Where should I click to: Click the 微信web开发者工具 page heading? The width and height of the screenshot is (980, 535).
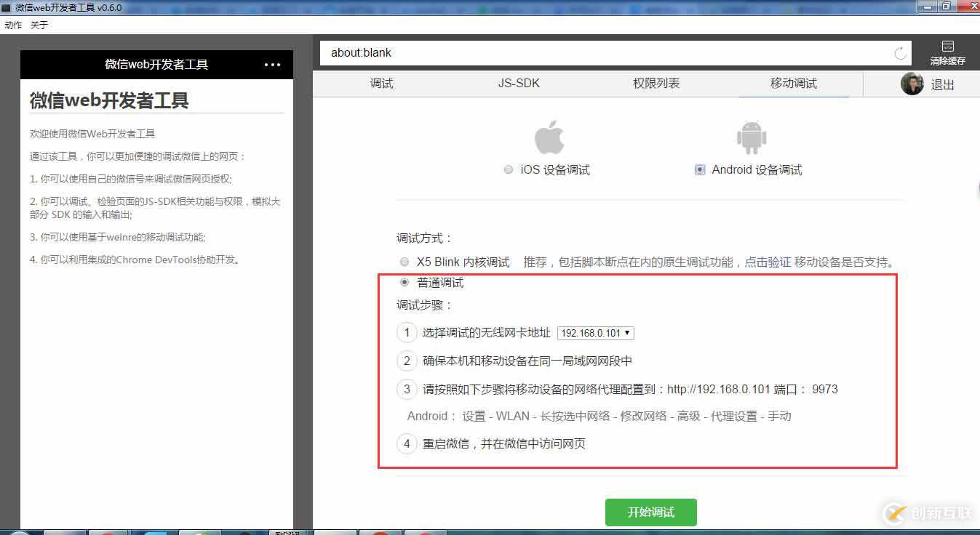(x=109, y=100)
